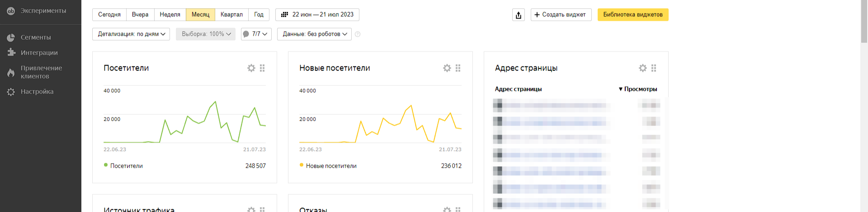Screen dimensions: 868x212
Task: Sort by Просмотры column
Action: (x=638, y=89)
